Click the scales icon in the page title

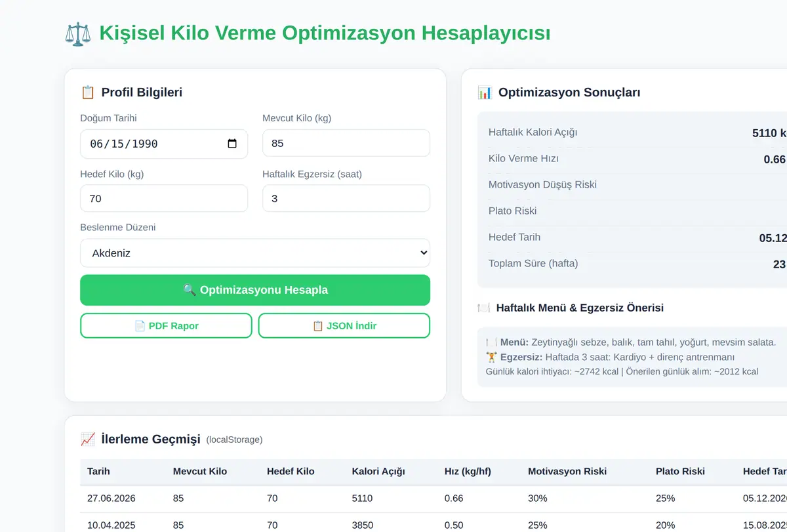coord(78,33)
